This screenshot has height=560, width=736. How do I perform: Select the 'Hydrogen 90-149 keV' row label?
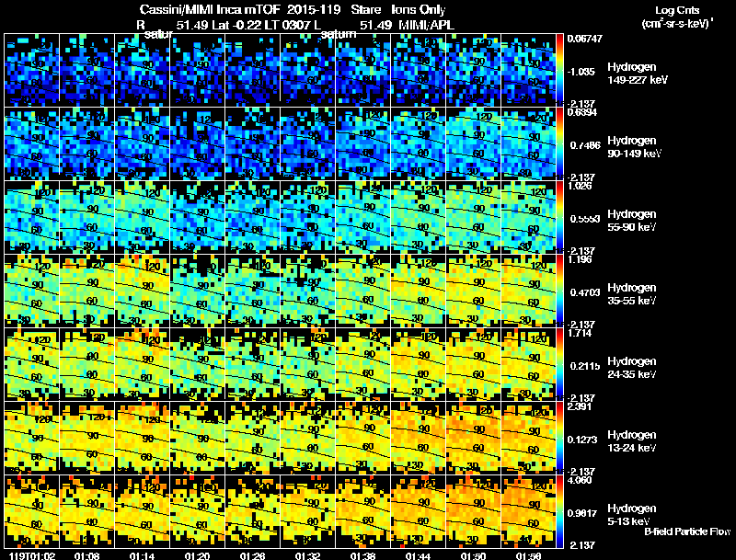point(635,147)
